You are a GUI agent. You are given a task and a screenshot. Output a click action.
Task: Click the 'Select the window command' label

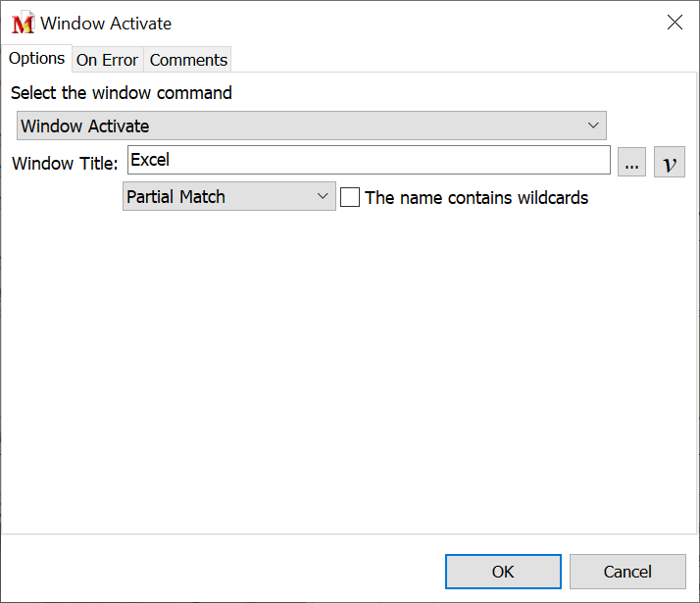pyautogui.click(x=122, y=93)
